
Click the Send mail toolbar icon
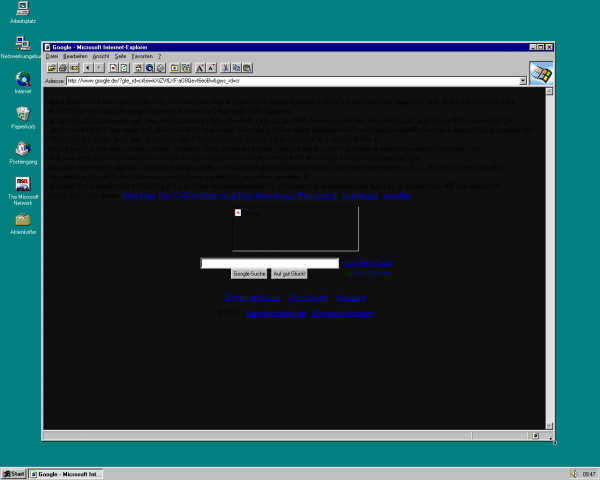74,68
